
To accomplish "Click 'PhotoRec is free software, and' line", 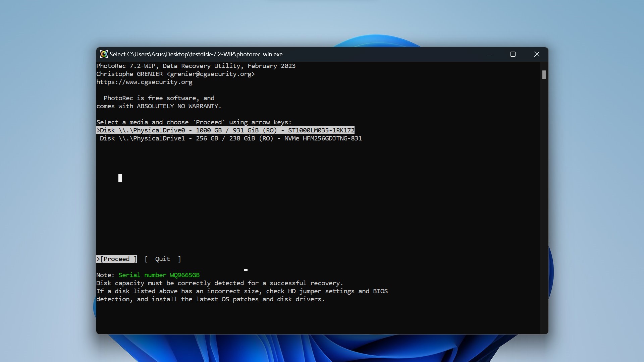I will [159, 98].
